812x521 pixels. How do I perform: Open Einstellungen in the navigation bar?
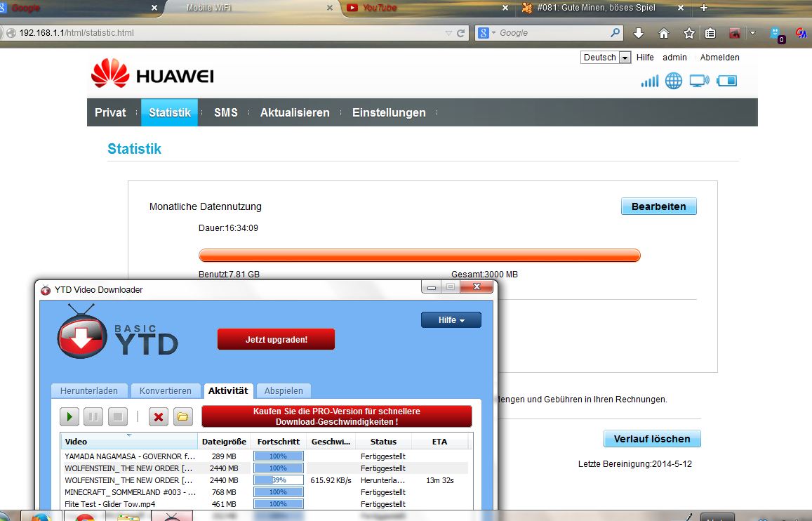tap(389, 112)
